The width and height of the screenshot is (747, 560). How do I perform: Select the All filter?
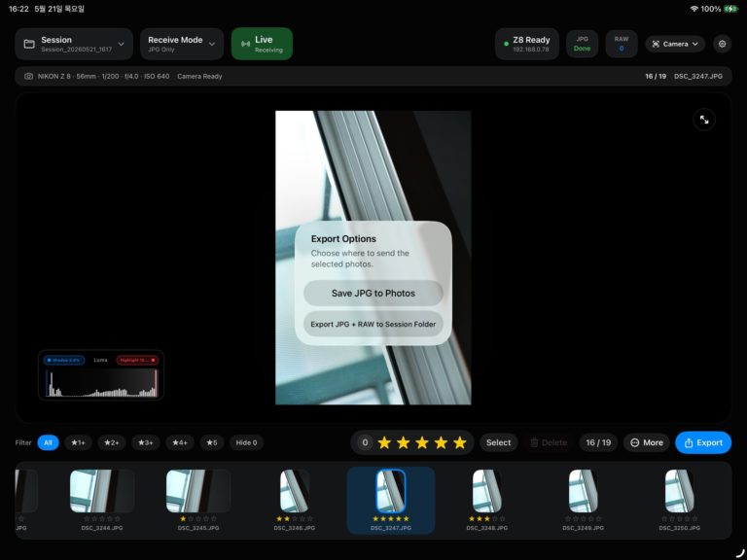click(x=48, y=442)
